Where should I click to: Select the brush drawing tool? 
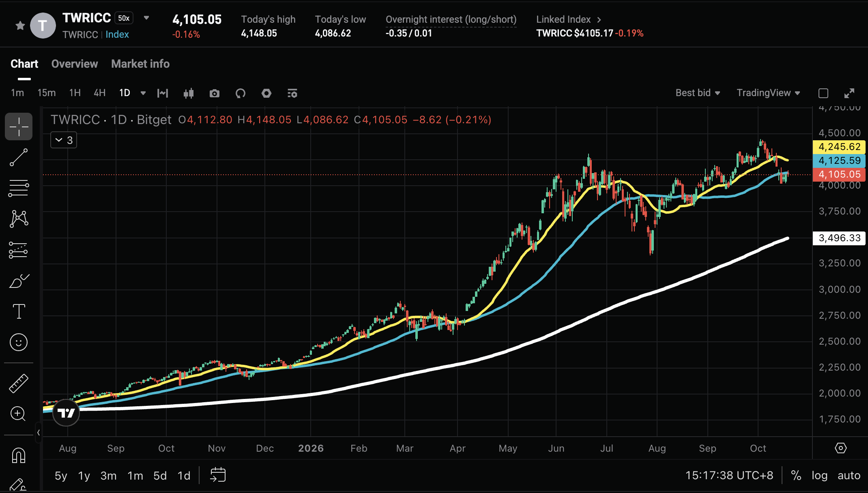point(19,281)
